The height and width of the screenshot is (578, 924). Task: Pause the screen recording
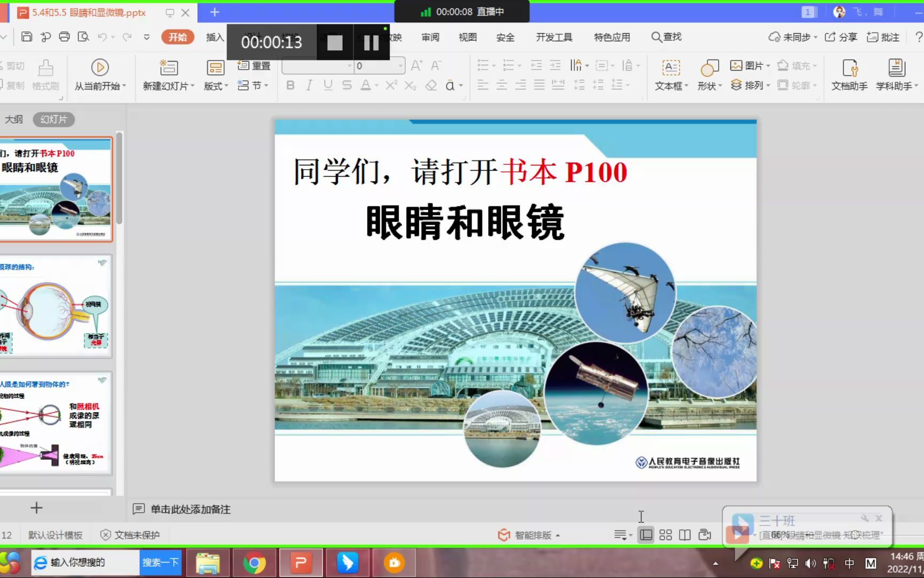coord(371,42)
